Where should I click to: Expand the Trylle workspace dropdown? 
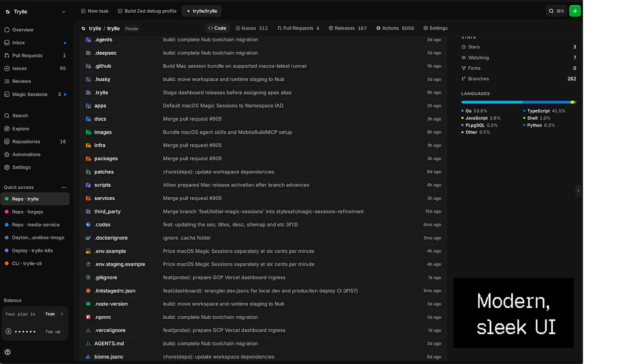(x=63, y=12)
